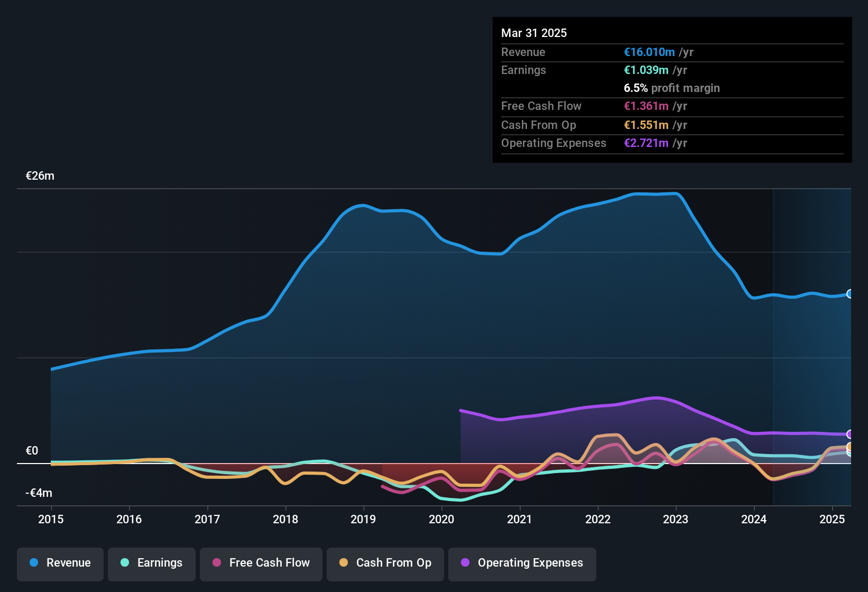Click the -€4m y-axis label
The image size is (868, 592).
click(x=39, y=493)
